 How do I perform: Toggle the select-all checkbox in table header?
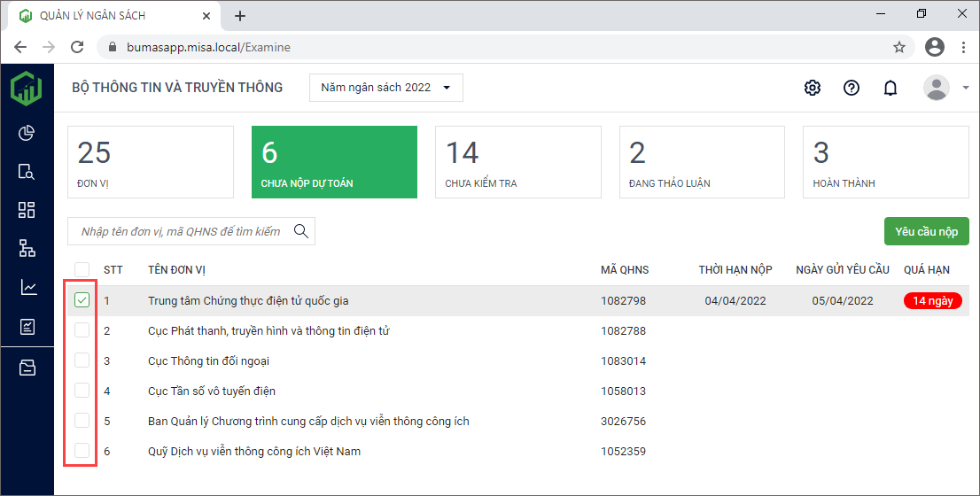pyautogui.click(x=82, y=269)
